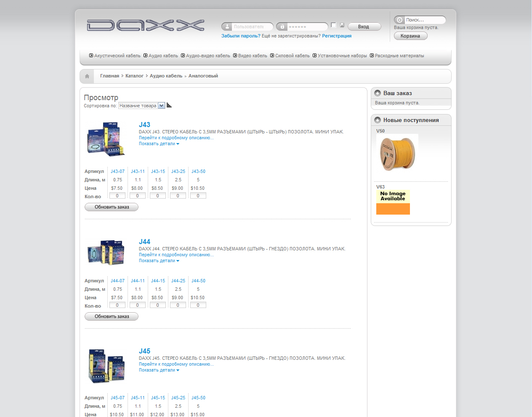Image resolution: width=532 pixels, height=417 pixels.
Task: Click the arrow icon beside Новые поступления
Action: (378, 120)
